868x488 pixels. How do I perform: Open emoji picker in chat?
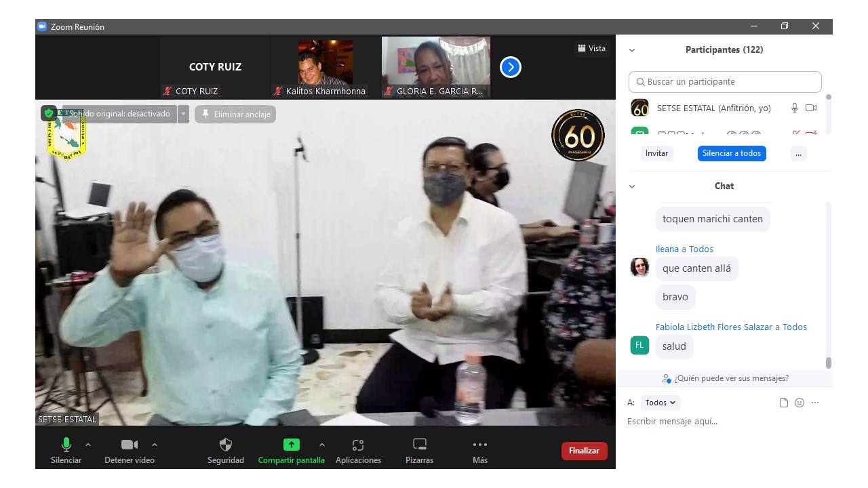[x=800, y=403]
